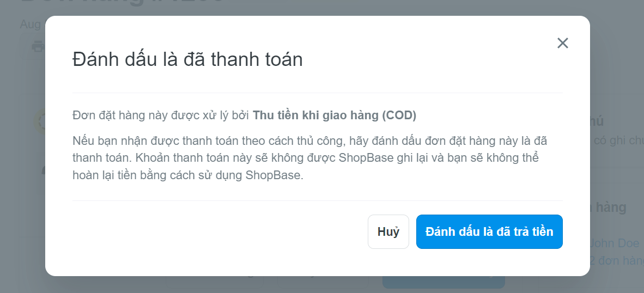Click the dimmed printer icon behind dialog

(38, 47)
